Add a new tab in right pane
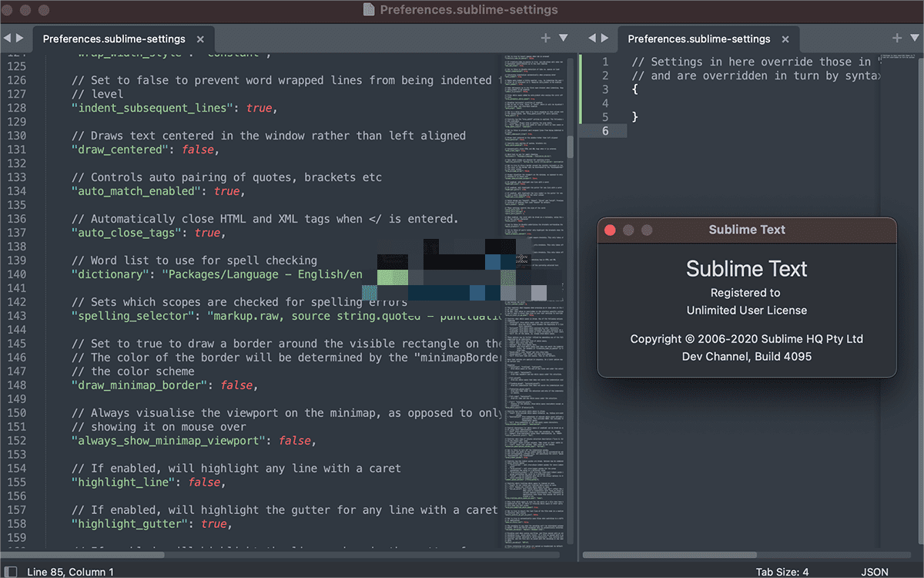 click(897, 38)
